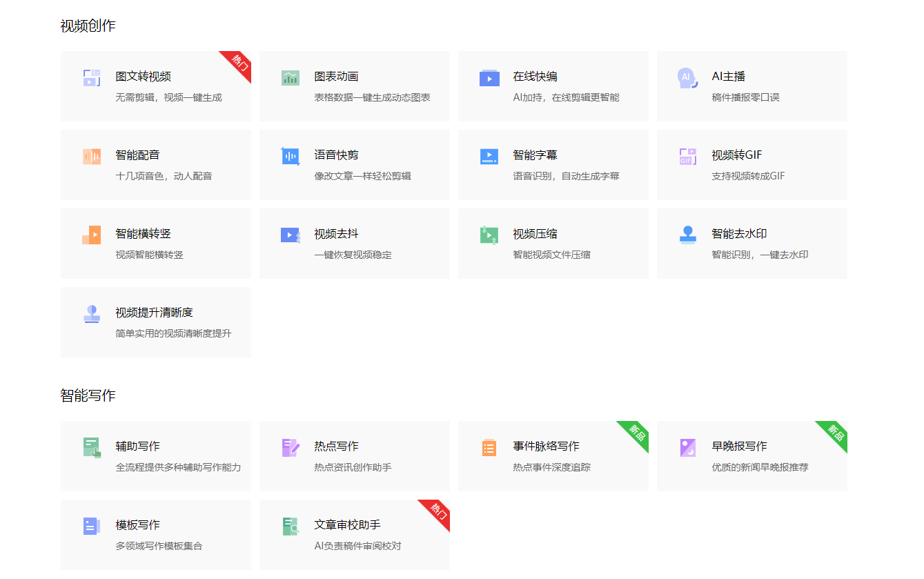
Task: Click the 模板写作 icon
Action: point(92,527)
